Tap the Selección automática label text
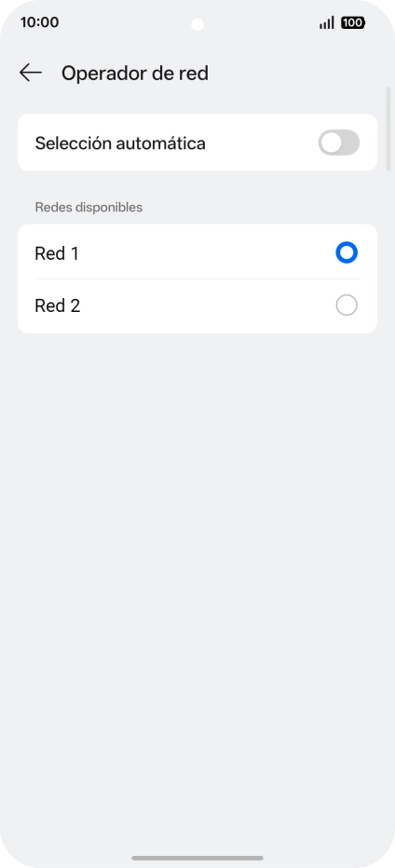Image resolution: width=395 pixels, height=868 pixels. (120, 143)
